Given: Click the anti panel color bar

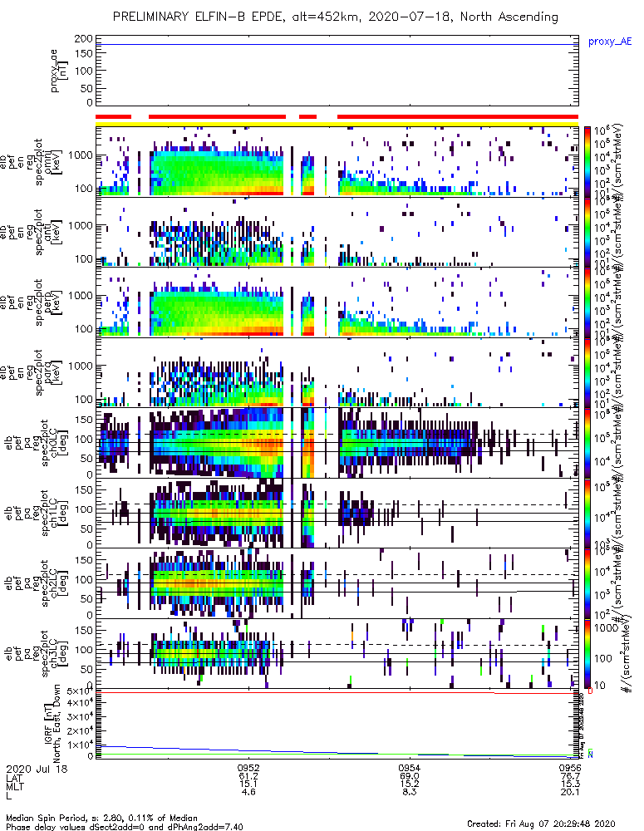Looking at the screenshot, I should (587, 232).
